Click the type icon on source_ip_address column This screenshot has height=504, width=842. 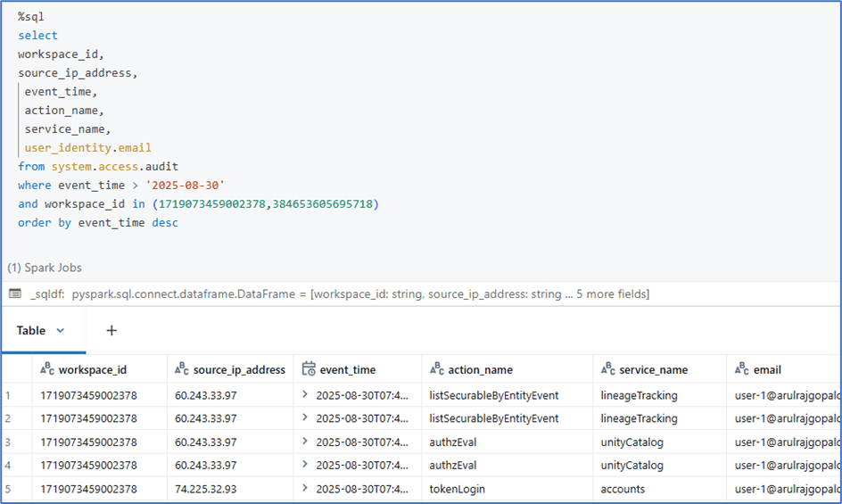coord(182,369)
